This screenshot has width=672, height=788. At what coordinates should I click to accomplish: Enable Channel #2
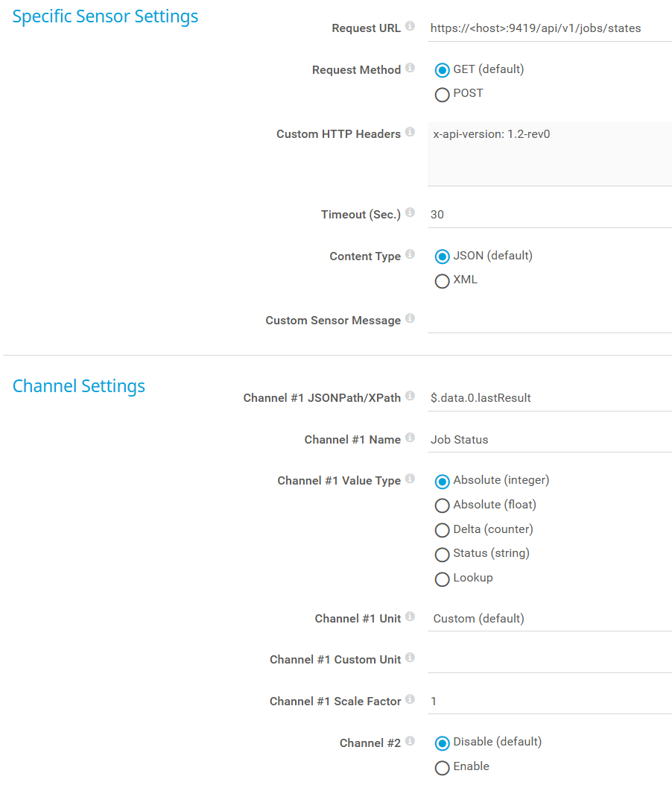point(442,768)
